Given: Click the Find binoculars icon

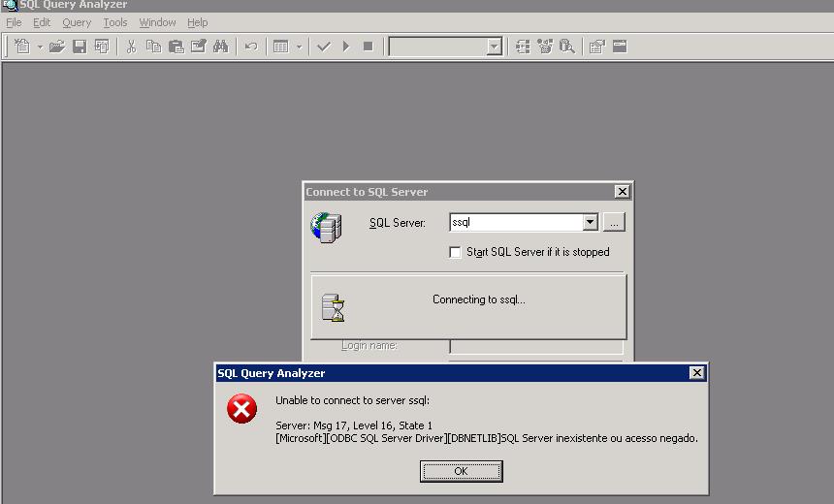Looking at the screenshot, I should [221, 47].
